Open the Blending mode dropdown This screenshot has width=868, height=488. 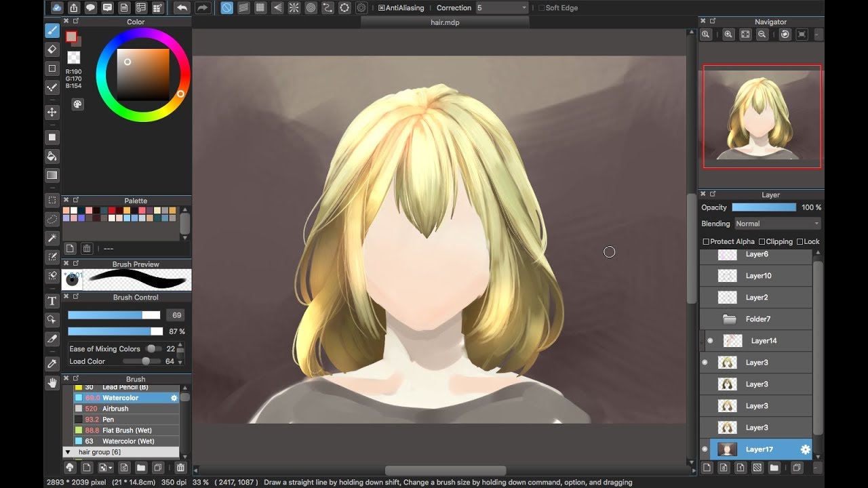coord(777,224)
